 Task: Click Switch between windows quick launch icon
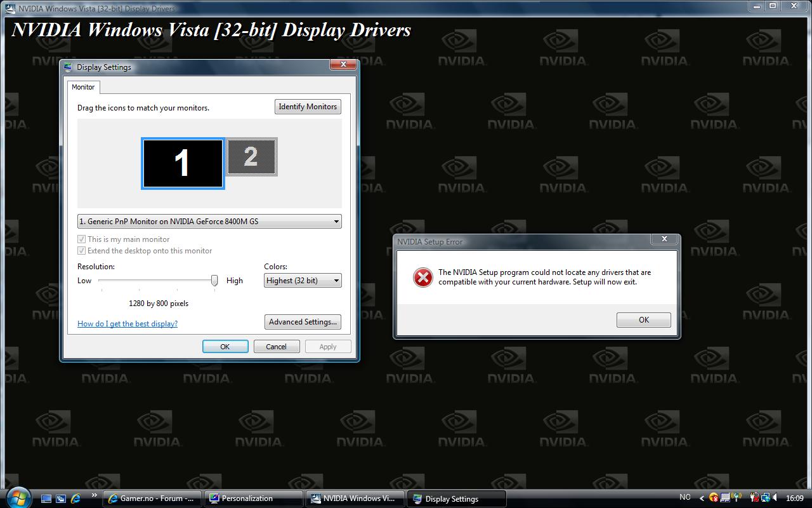tap(61, 498)
